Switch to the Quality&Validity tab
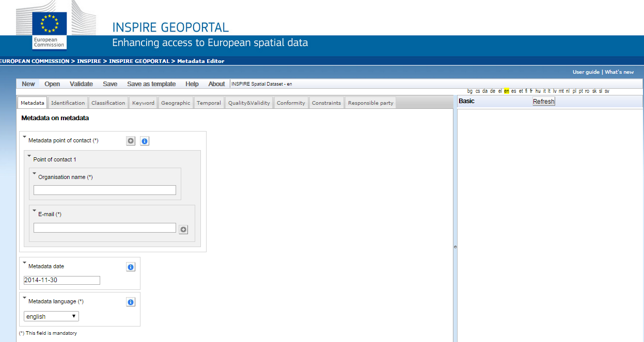The image size is (644, 342). tap(249, 103)
